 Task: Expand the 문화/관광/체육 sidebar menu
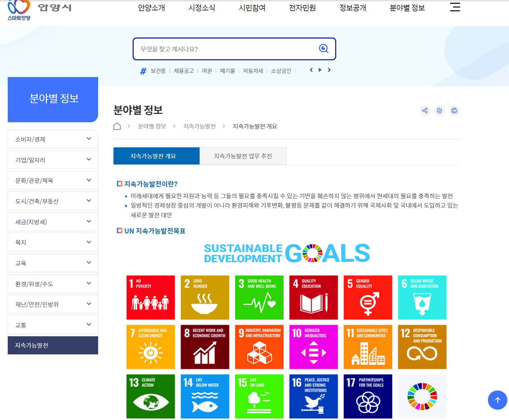tap(53, 181)
